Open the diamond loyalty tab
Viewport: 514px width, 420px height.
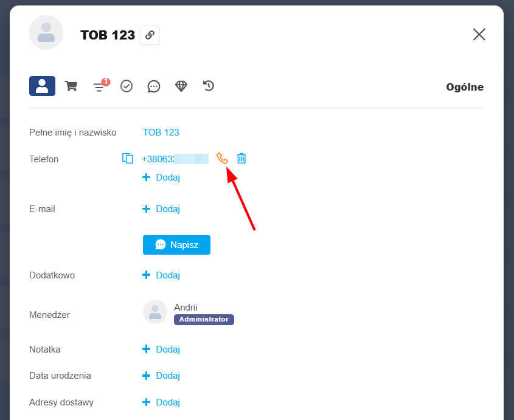pos(181,86)
